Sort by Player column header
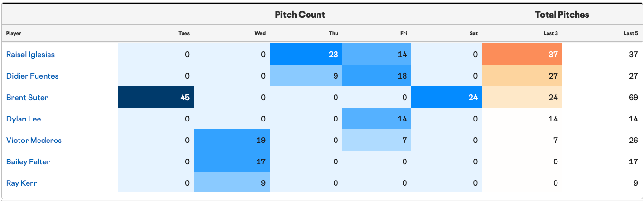 14,33
